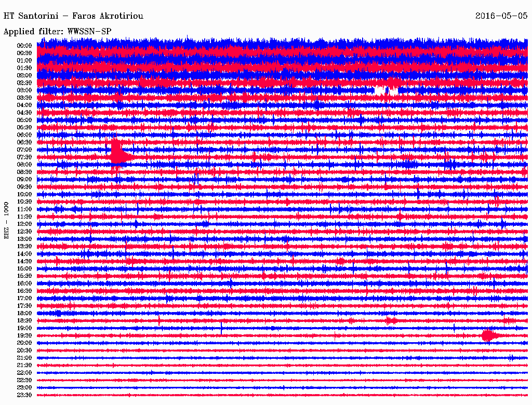532x405 pixels.
Task: Select the 21:30 time label
Action: (x=24, y=366)
